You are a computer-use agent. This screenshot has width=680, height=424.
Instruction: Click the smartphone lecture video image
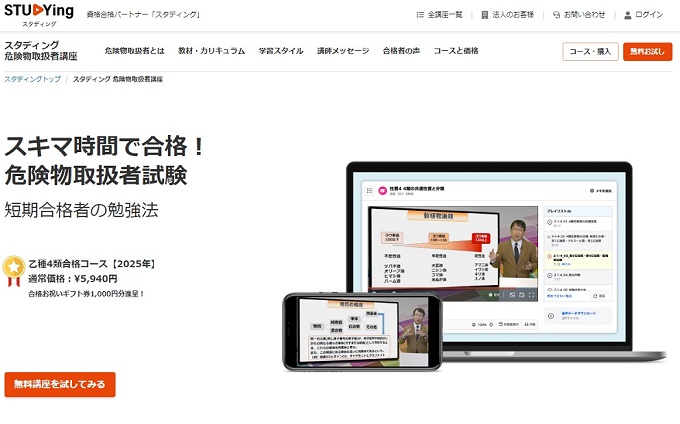(x=362, y=332)
